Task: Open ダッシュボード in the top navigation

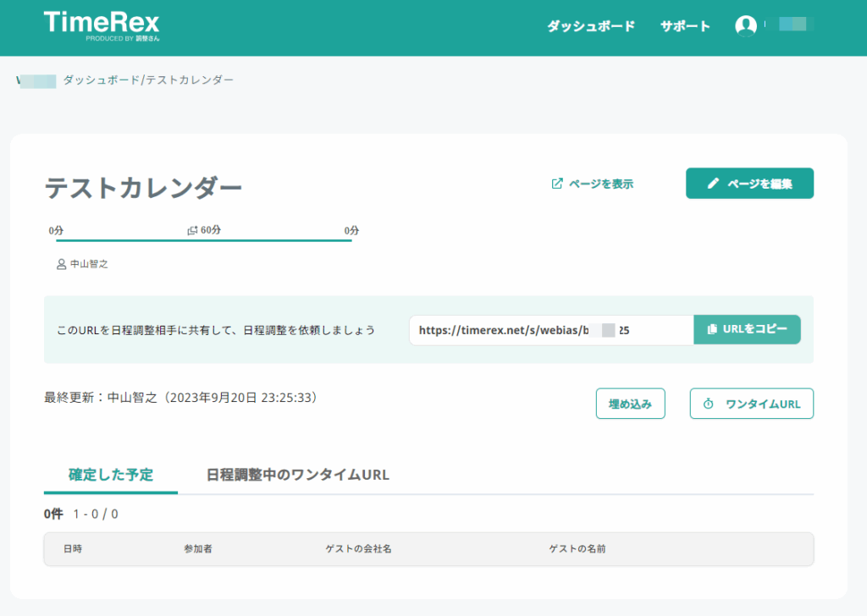Action: [x=590, y=26]
